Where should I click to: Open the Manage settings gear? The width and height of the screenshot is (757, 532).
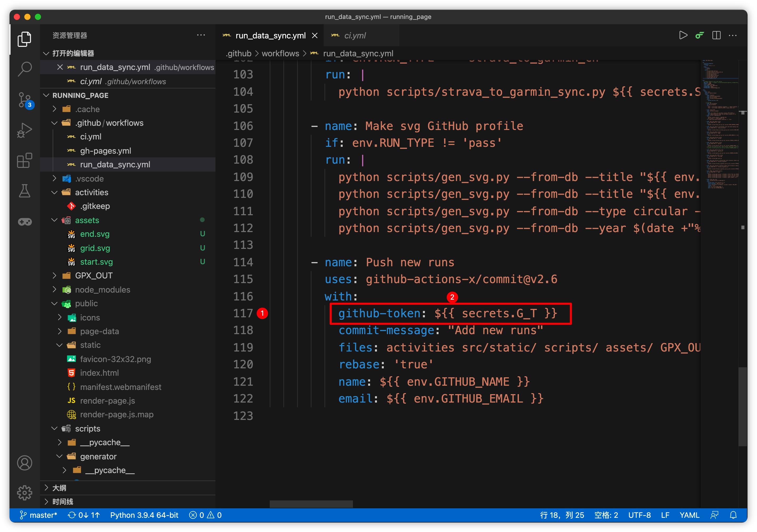point(25,493)
